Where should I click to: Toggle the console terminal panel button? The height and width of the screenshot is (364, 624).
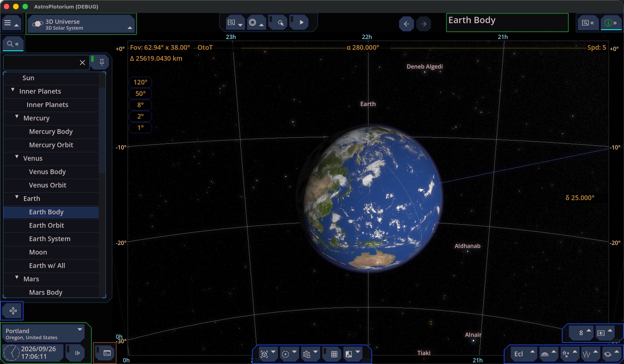click(105, 353)
